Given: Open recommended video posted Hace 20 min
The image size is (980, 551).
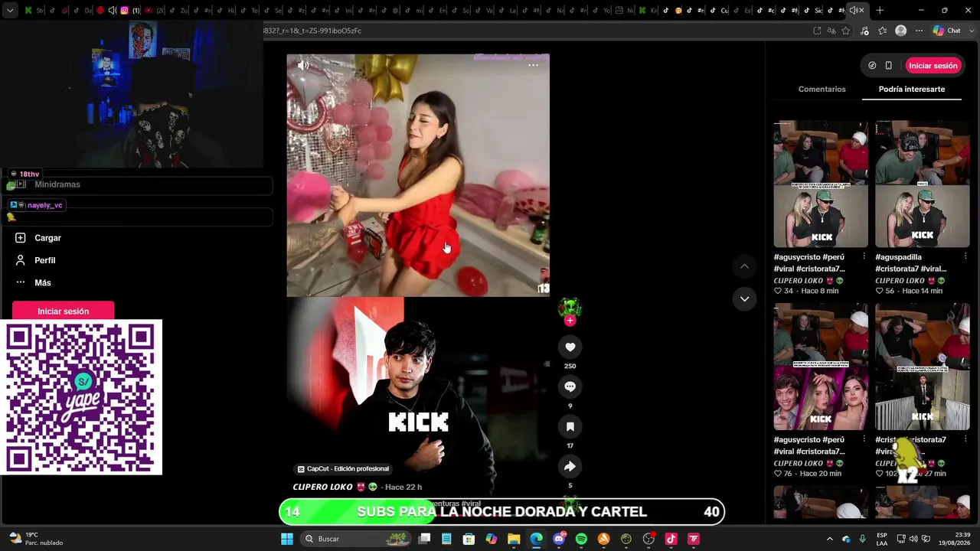Looking at the screenshot, I should (821, 367).
